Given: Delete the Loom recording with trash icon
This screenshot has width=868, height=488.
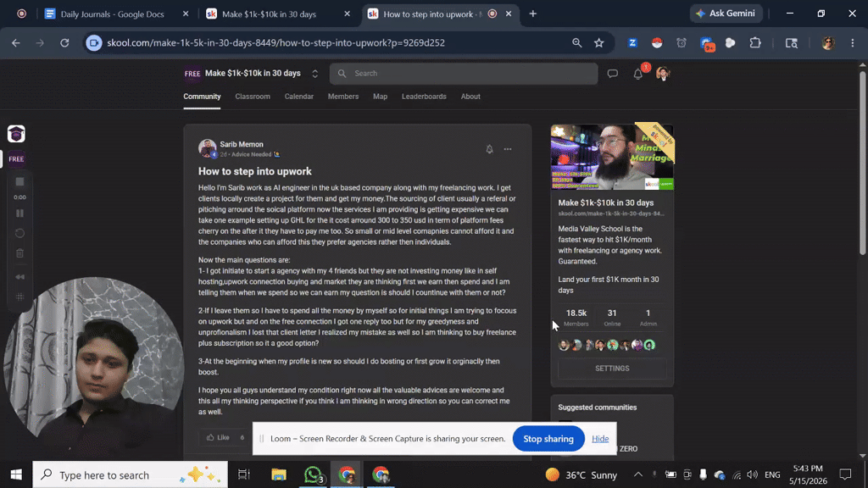Looking at the screenshot, I should [20, 252].
